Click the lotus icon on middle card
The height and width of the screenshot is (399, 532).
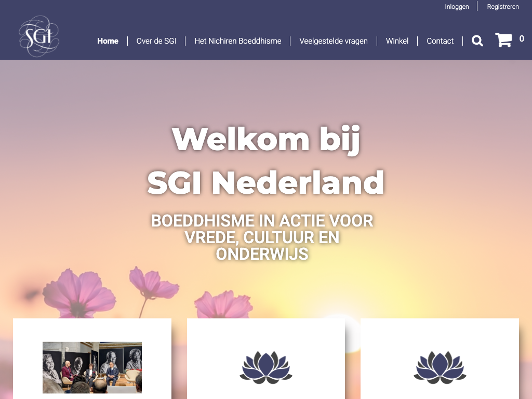pos(266,367)
